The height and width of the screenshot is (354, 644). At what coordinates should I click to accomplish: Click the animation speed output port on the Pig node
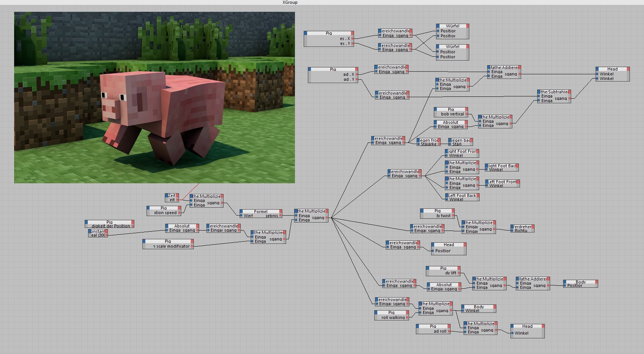tap(179, 213)
